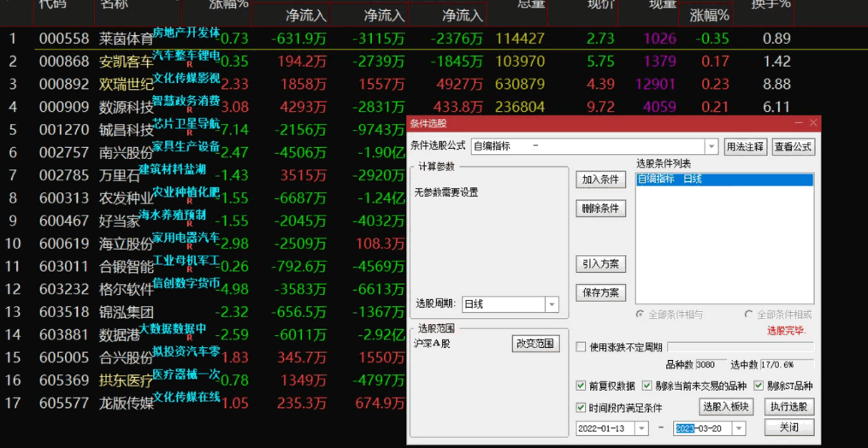
Task: Click the 用法注释 button
Action: 746,147
